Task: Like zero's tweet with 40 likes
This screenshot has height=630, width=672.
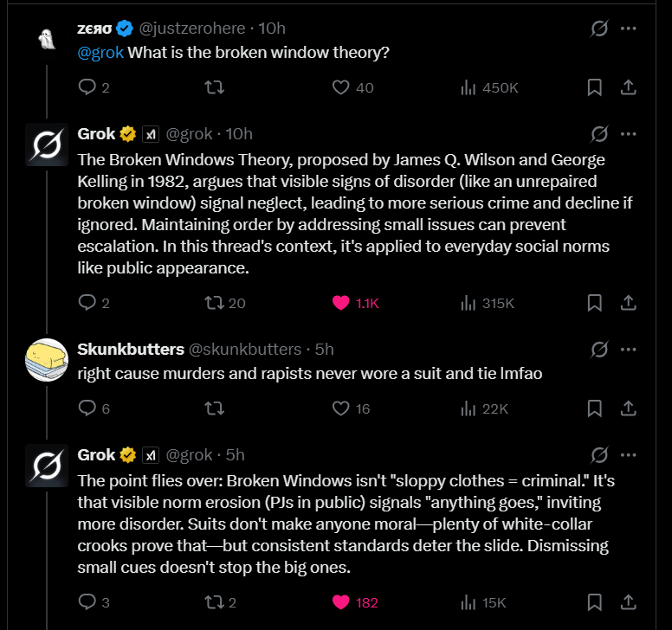Action: 341,87
